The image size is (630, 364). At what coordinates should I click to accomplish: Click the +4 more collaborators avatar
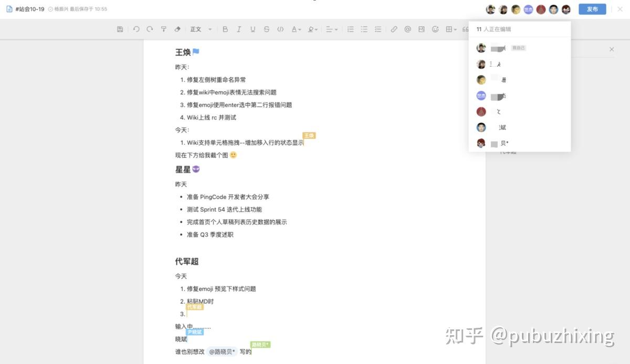click(x=566, y=9)
